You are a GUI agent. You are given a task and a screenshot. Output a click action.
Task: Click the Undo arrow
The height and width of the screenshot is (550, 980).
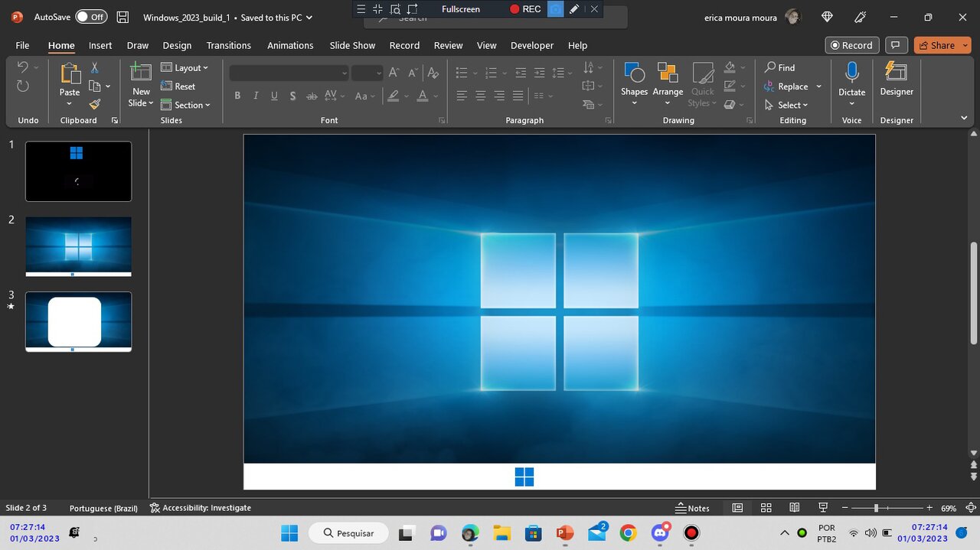[23, 67]
